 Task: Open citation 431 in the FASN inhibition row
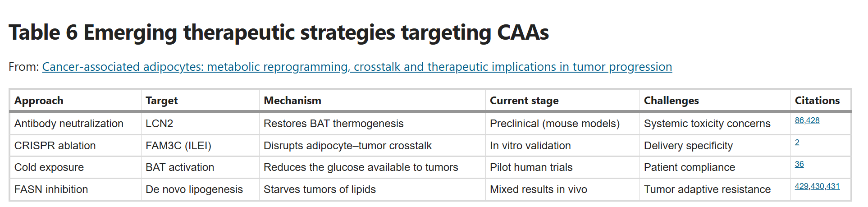tap(833, 186)
